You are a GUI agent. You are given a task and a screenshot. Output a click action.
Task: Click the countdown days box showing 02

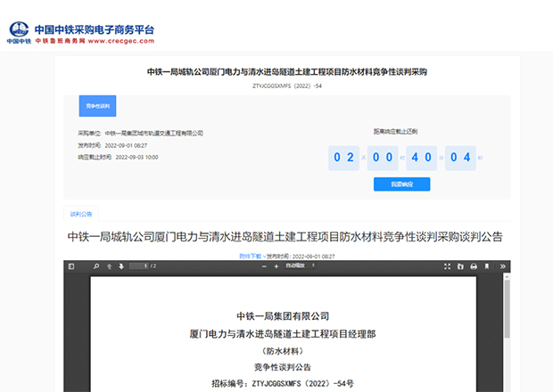coord(344,159)
